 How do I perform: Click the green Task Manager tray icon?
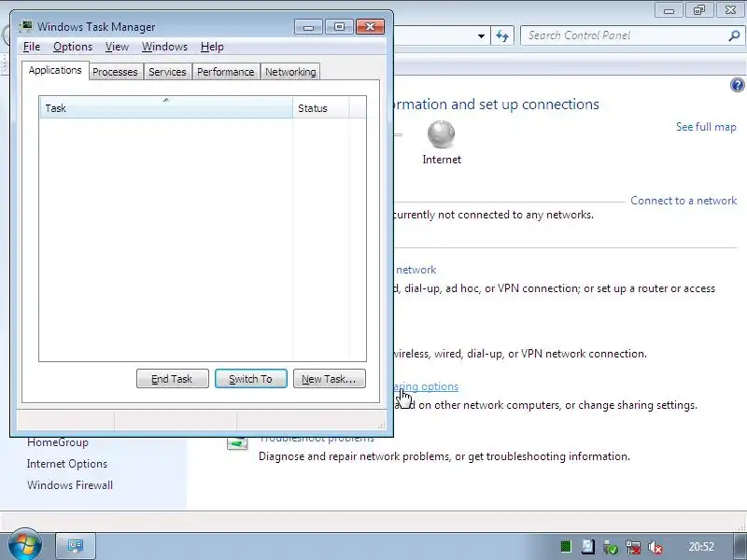pos(566,547)
